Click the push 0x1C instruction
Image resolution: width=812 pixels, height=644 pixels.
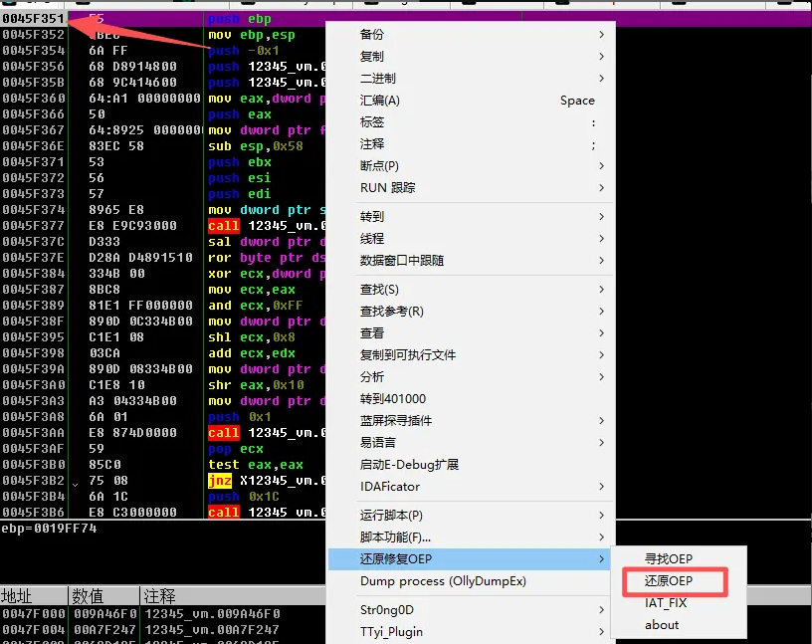[244, 497]
